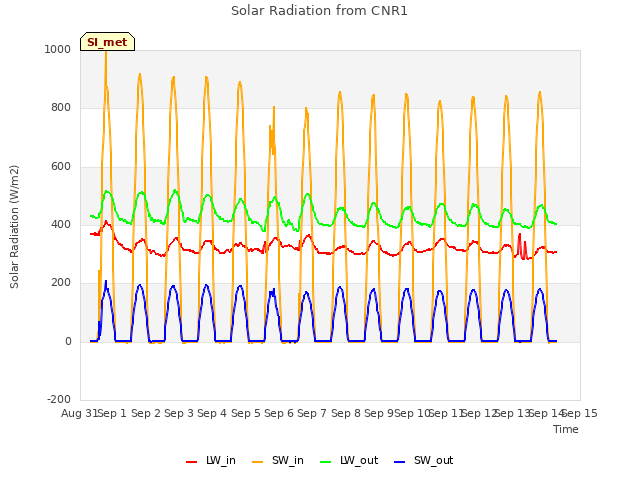640x480 pixels.
Task: Click the 'Sep 7' x-axis tick label
Action: click(x=312, y=413)
